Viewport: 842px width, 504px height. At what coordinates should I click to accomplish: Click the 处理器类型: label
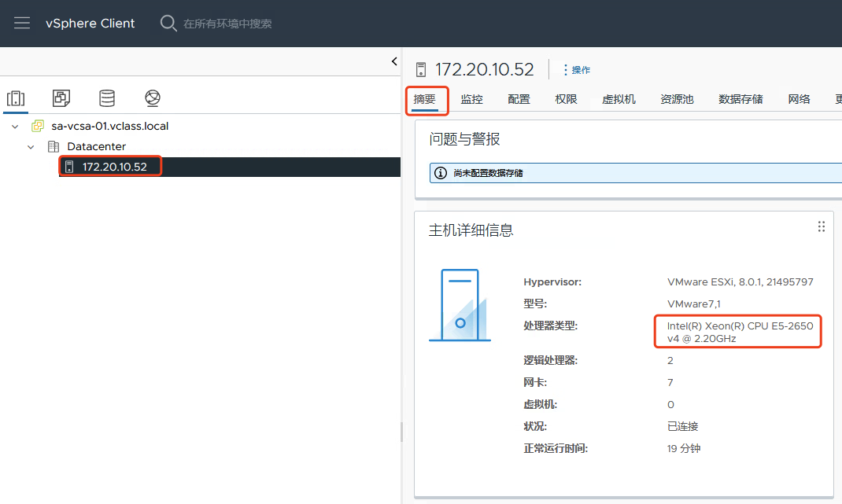[x=550, y=326]
